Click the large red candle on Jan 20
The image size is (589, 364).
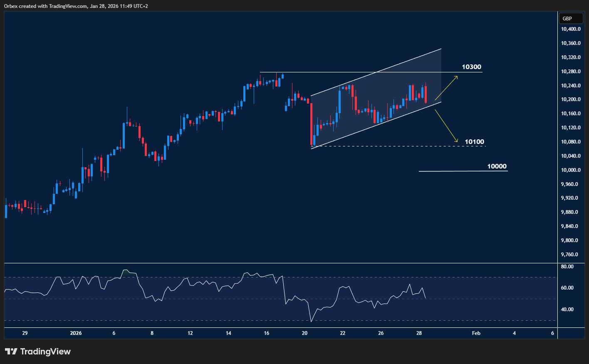click(312, 124)
